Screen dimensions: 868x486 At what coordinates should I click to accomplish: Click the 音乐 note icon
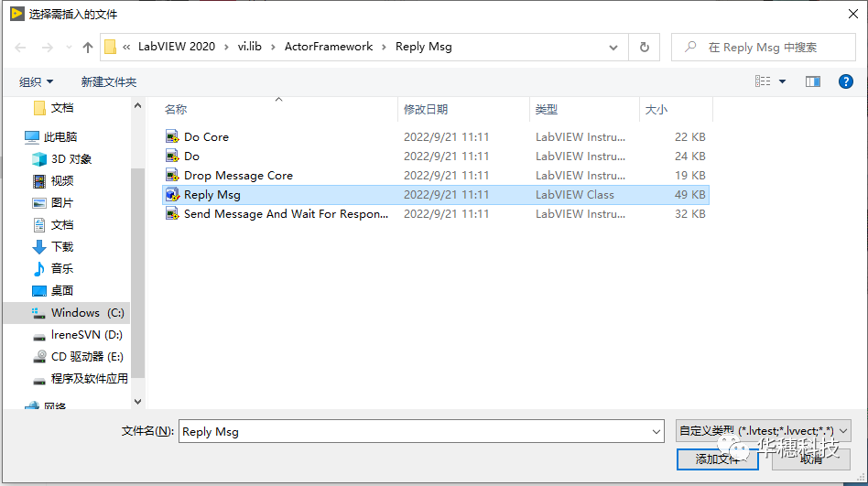(x=38, y=269)
